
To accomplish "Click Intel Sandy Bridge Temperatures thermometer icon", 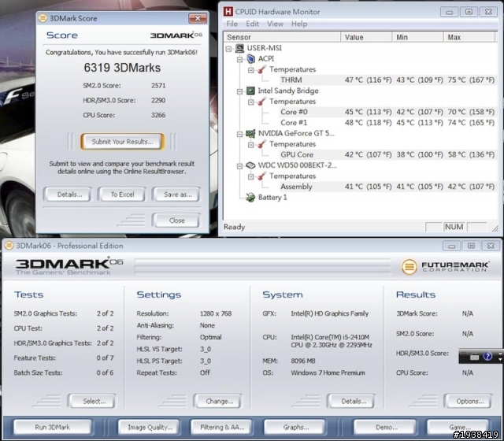I will click(x=262, y=102).
